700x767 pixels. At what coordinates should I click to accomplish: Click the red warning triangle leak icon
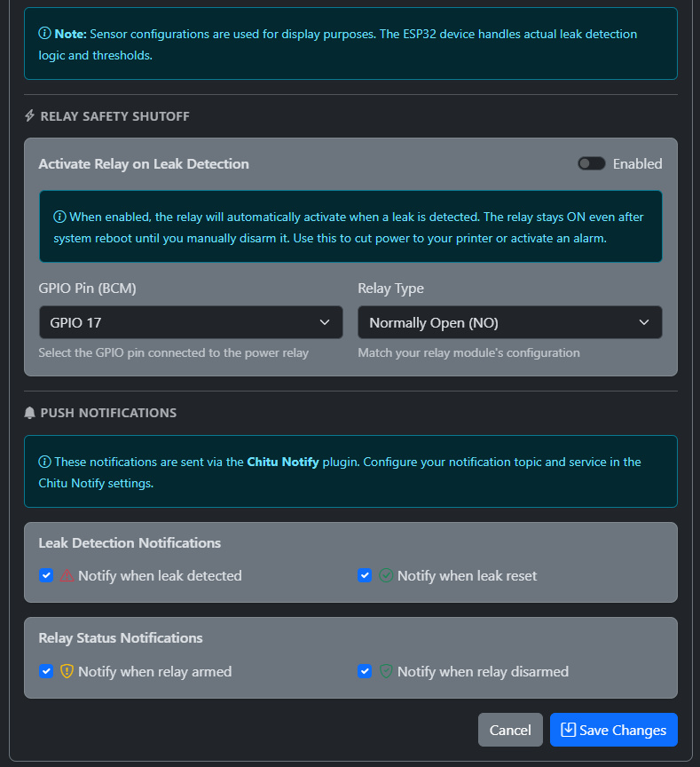coord(67,575)
